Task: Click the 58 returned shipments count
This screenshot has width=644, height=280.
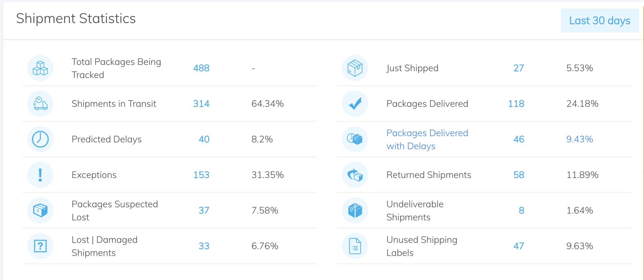Action: [519, 175]
